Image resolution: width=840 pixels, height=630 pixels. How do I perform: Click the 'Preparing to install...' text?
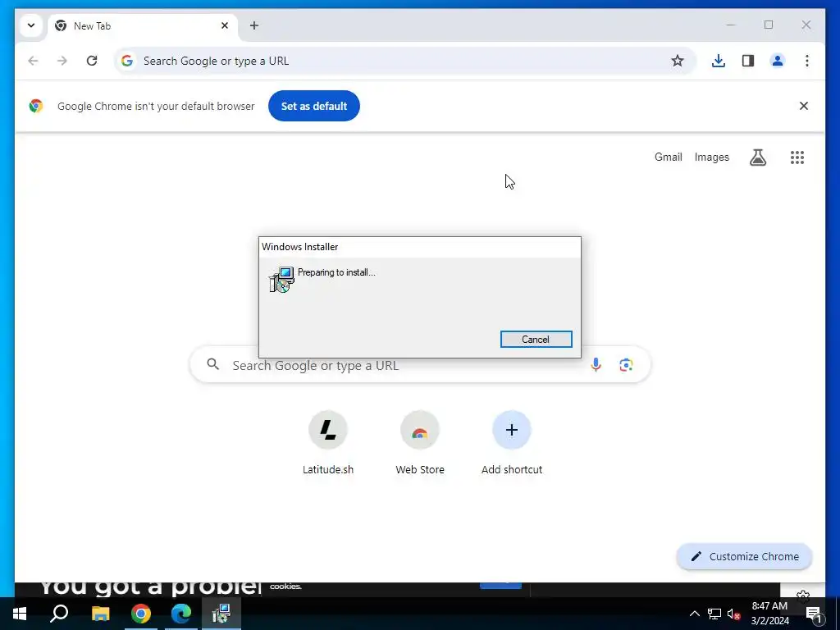point(336,272)
